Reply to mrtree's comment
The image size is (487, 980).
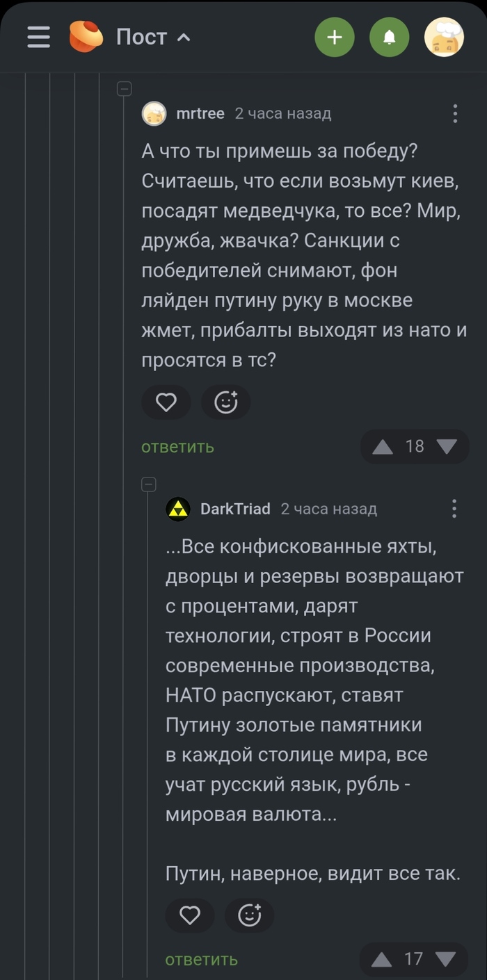point(178,447)
